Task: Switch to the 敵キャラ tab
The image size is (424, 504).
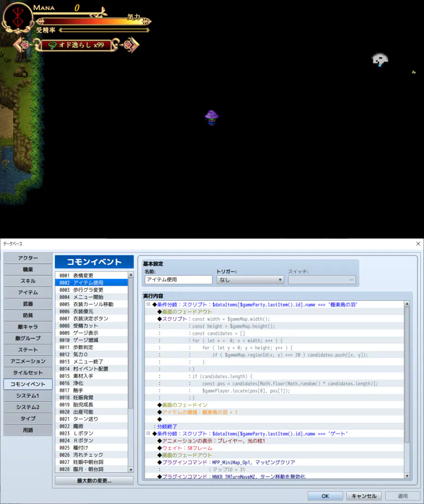Action: click(28, 327)
